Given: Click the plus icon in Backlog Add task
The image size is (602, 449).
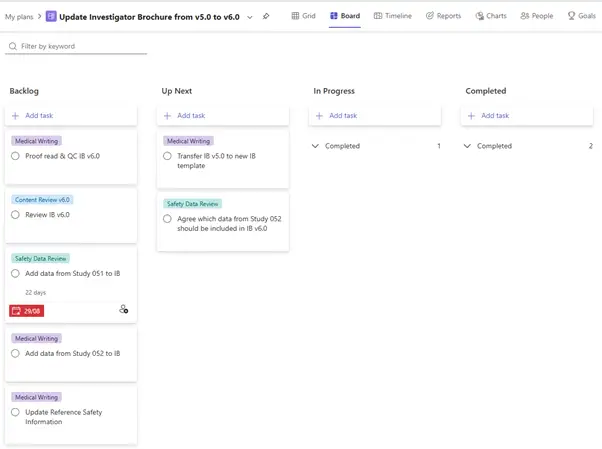Looking at the screenshot, I should click(15, 116).
